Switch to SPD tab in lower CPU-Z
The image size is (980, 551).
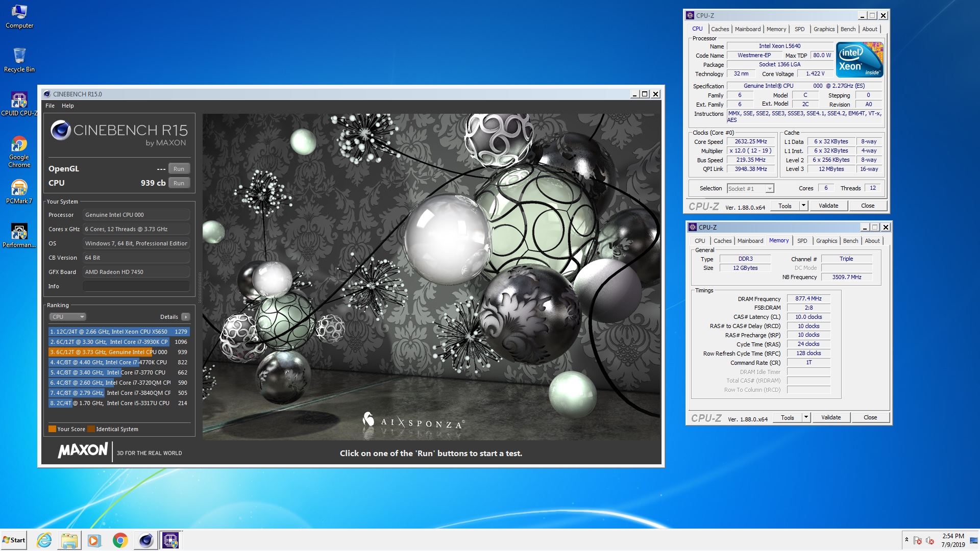click(x=802, y=241)
